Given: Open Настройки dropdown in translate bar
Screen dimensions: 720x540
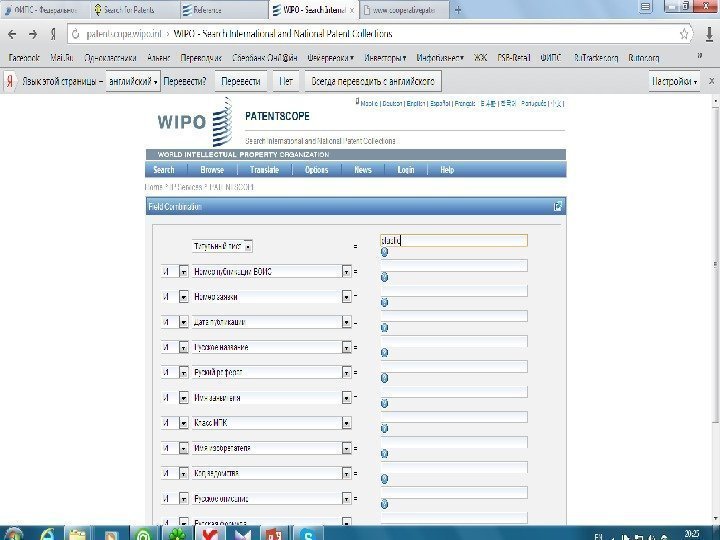Looking at the screenshot, I should (674, 81).
